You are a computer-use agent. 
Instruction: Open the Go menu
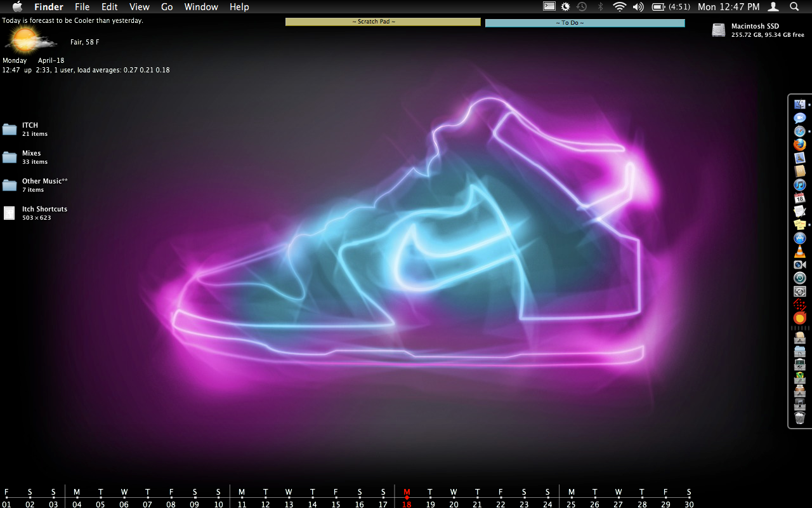[x=167, y=7]
